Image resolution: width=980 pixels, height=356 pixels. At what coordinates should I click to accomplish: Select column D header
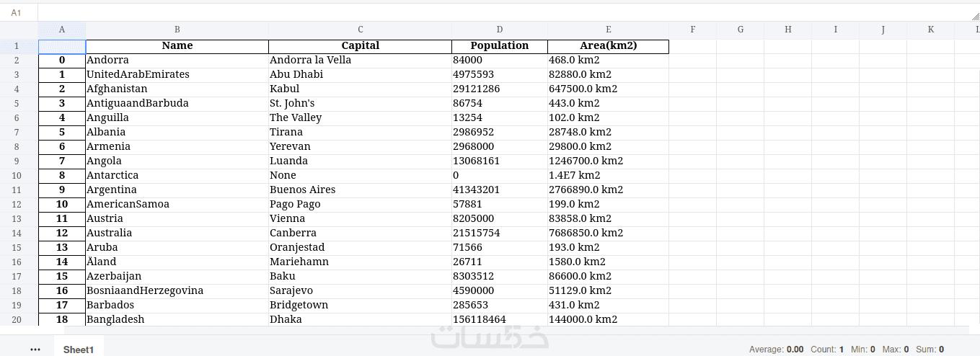[499, 30]
